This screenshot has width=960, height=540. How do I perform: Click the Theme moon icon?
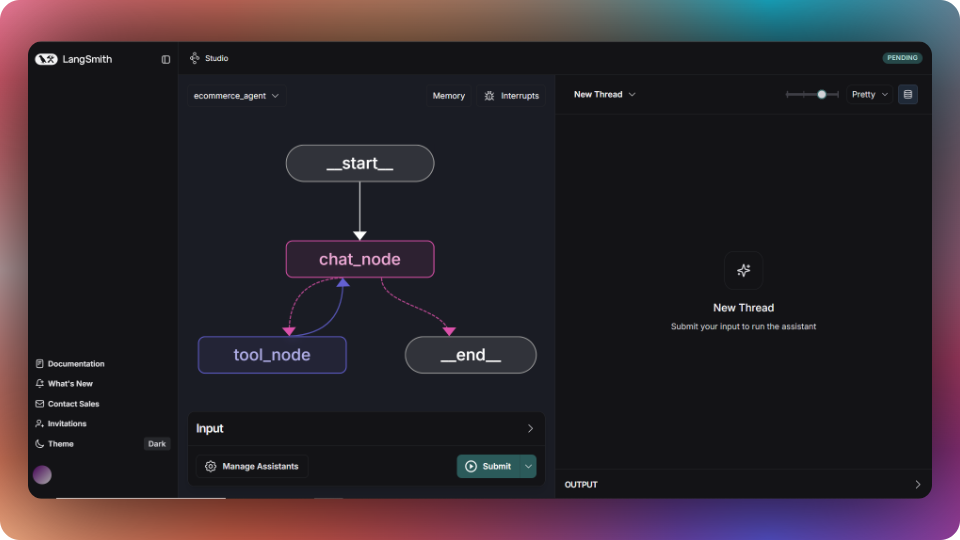[x=40, y=444]
